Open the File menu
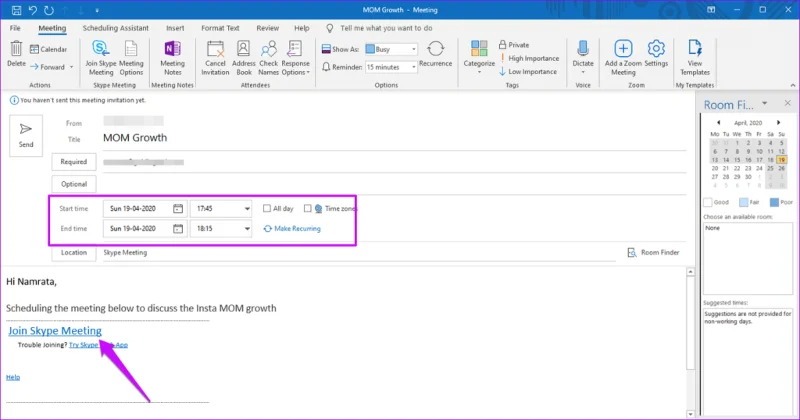Screen dimensions: 800x420 (x=15, y=28)
